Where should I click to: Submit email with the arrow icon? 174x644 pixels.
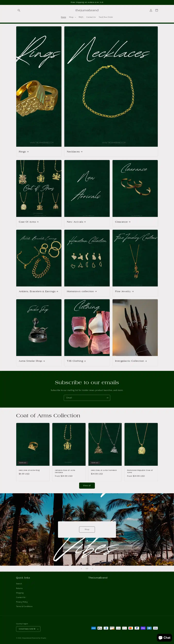(107, 398)
